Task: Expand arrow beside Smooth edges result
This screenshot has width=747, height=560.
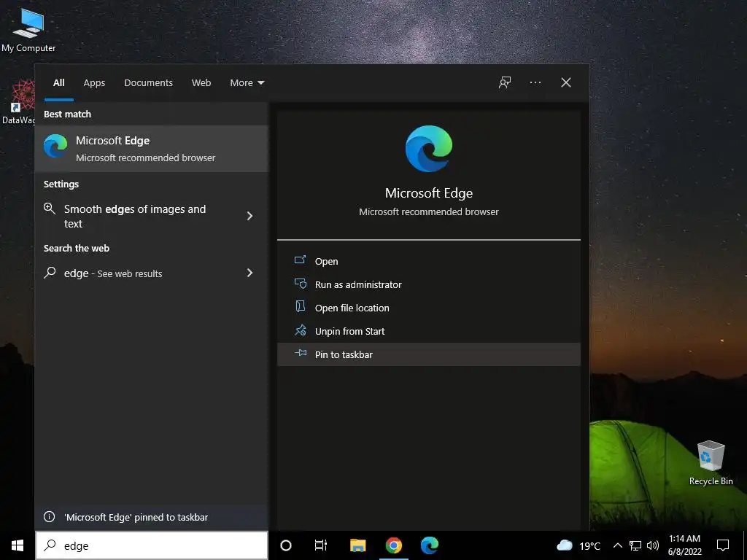Action: click(x=249, y=216)
